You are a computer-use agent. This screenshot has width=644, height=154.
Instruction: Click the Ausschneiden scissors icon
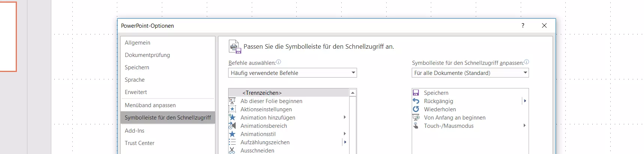point(232,151)
